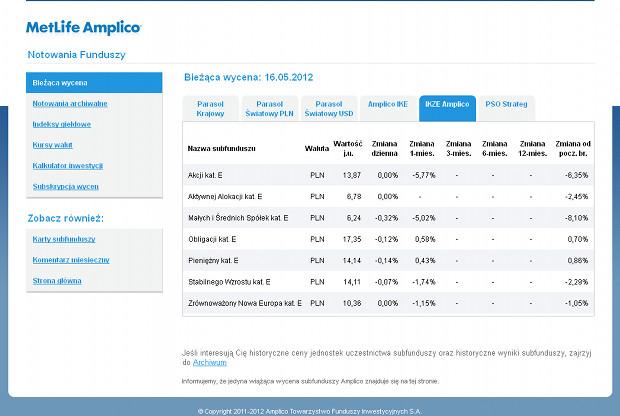Open Karty subfunduszy link
Image resolution: width=620 pixels, height=416 pixels.
click(x=64, y=239)
